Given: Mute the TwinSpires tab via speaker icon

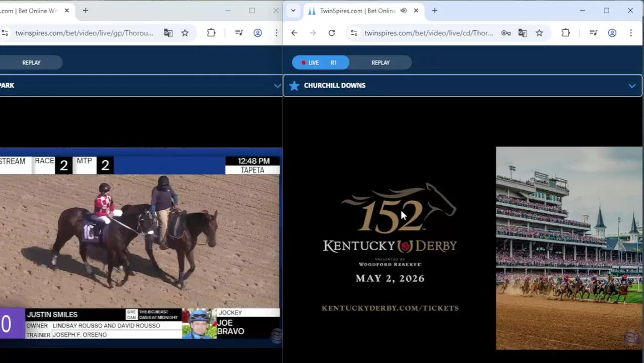Looking at the screenshot, I should tap(403, 11).
